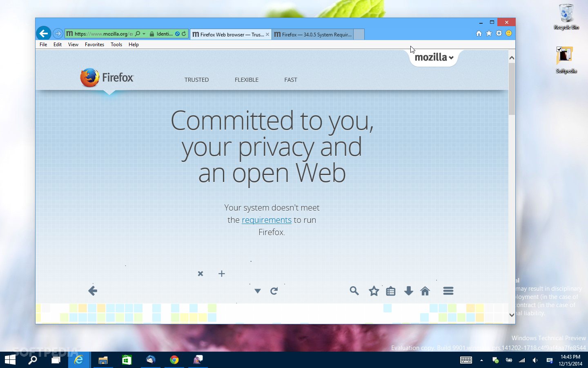Click the bookmark star in Firefox mockup
The image size is (588, 368).
point(374,291)
